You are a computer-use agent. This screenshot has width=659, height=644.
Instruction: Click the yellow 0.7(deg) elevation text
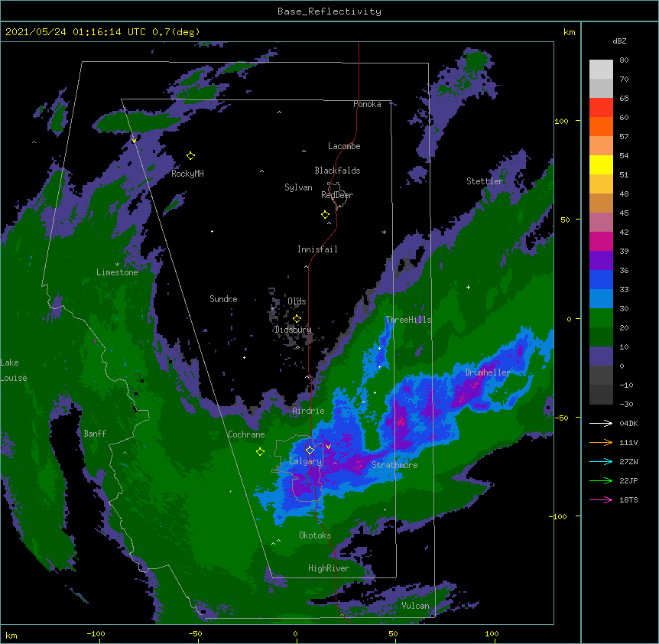tap(176, 32)
